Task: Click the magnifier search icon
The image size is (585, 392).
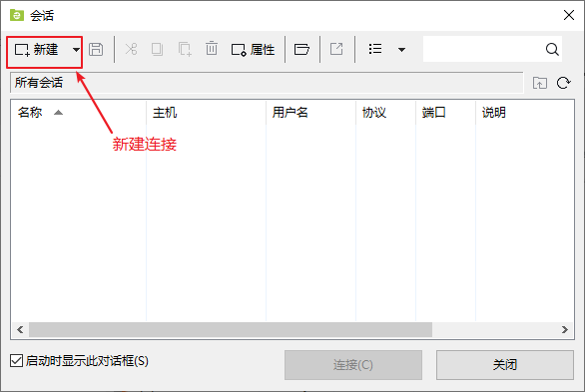Action: coord(552,49)
